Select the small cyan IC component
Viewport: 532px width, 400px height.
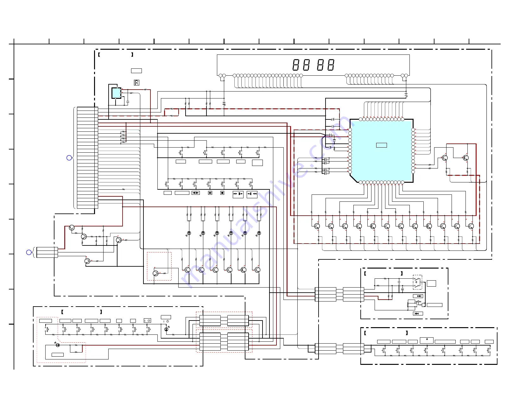point(116,93)
